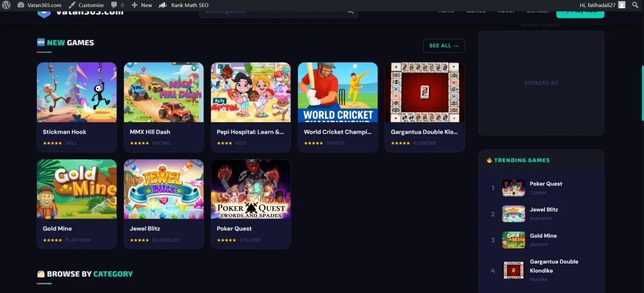Open the Gold Mine card thumbnail
This screenshot has height=293, width=644.
[76, 189]
